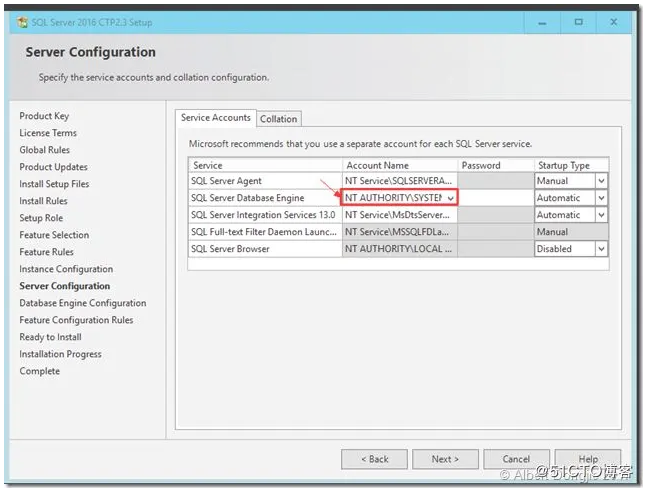
Task: Open SQL Server Browser startup type dropdown
Action: click(x=601, y=249)
